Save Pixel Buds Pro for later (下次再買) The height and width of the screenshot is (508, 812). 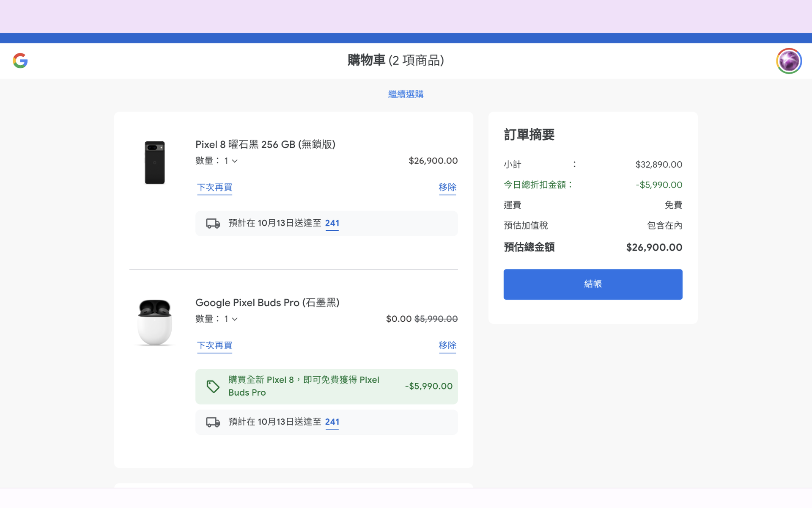pyautogui.click(x=214, y=345)
